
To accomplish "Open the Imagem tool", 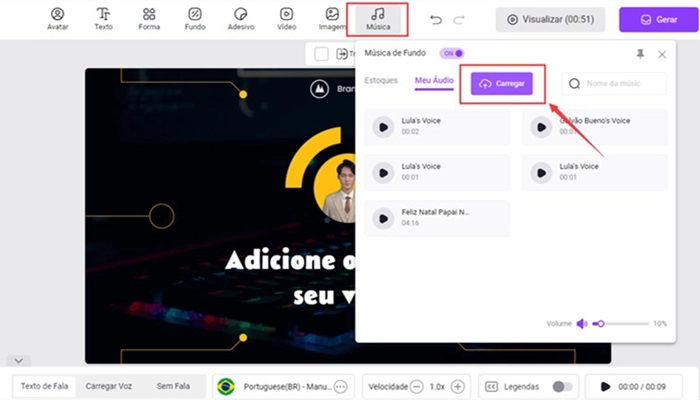I will coord(332,19).
